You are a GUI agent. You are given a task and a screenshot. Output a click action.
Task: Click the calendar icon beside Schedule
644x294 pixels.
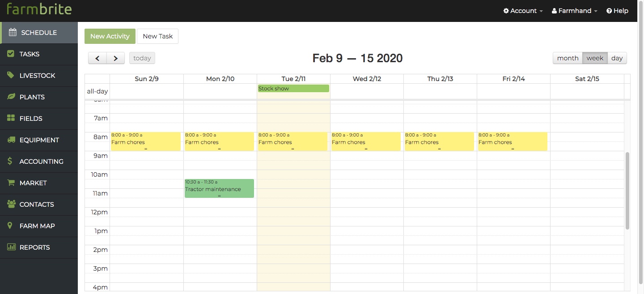point(13,33)
